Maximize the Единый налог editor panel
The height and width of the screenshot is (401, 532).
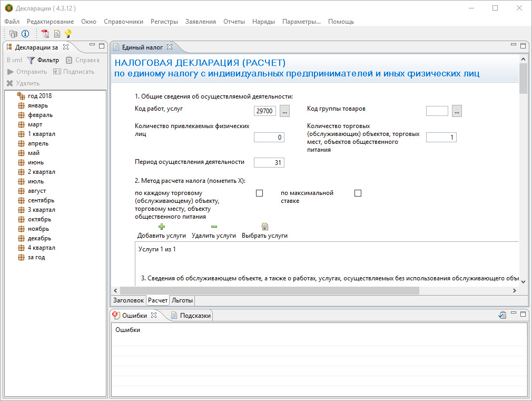coord(523,46)
